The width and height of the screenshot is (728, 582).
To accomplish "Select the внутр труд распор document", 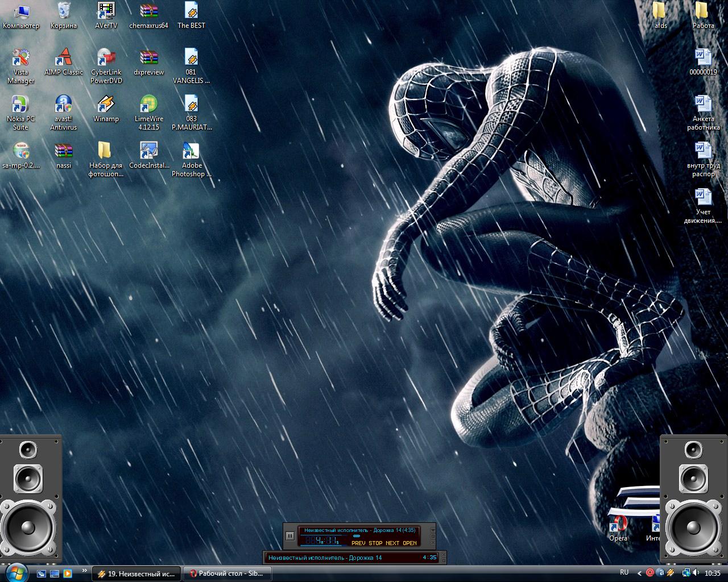I will pos(703,159).
